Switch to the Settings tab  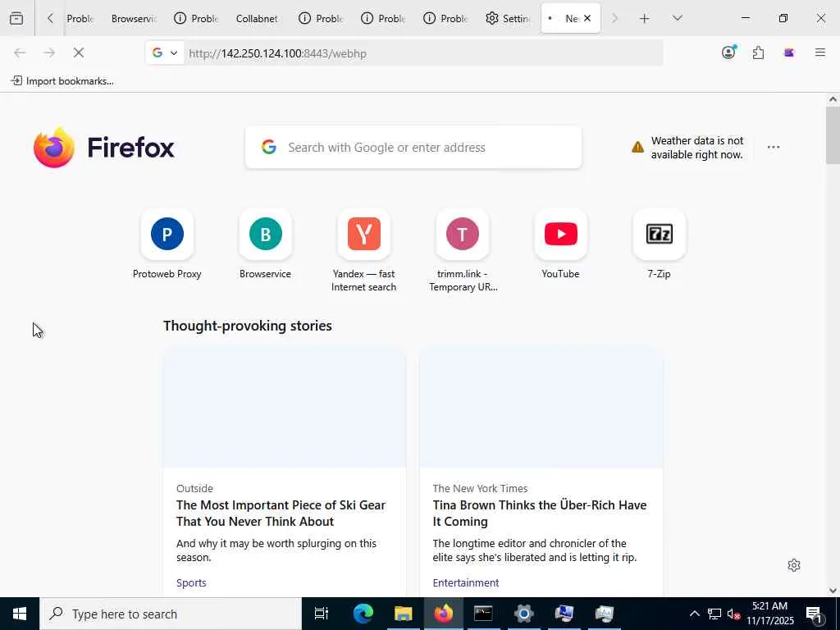pos(508,18)
